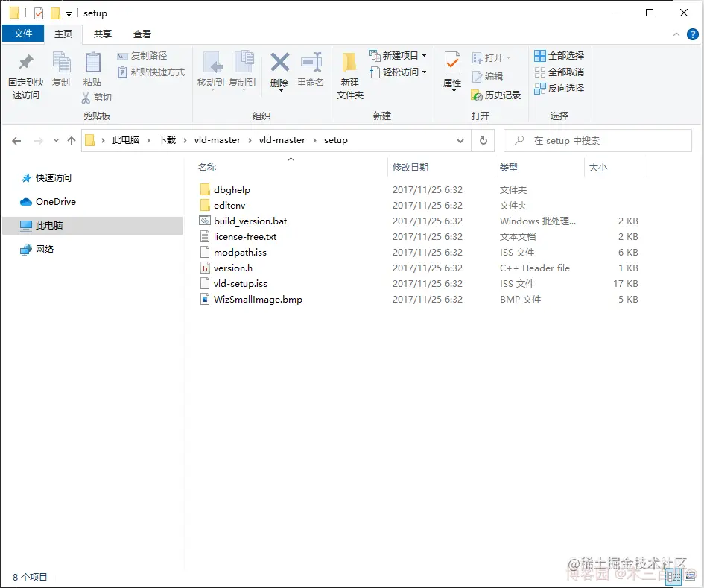Image resolution: width=704 pixels, height=588 pixels.
Task: Switch to large thumbnail view
Action: click(690, 576)
